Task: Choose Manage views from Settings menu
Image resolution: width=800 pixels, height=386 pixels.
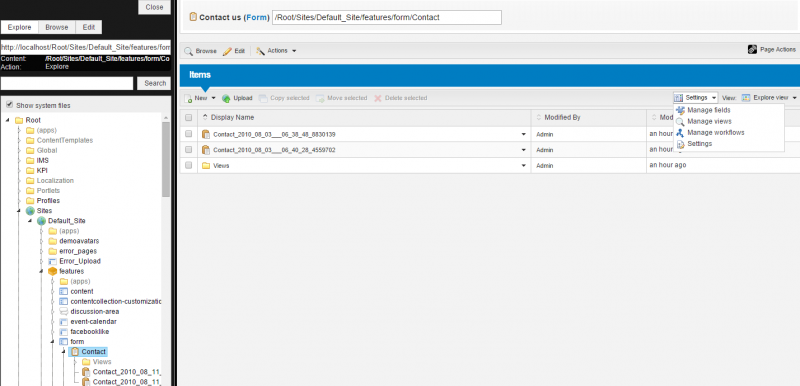Action: 709,121
